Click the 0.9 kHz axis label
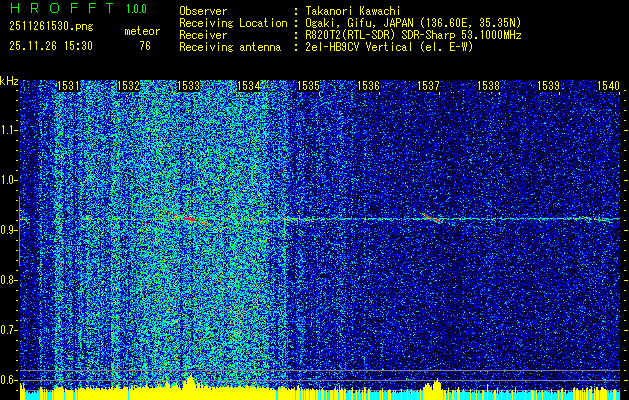This screenshot has width=629, height=400. pyautogui.click(x=9, y=230)
